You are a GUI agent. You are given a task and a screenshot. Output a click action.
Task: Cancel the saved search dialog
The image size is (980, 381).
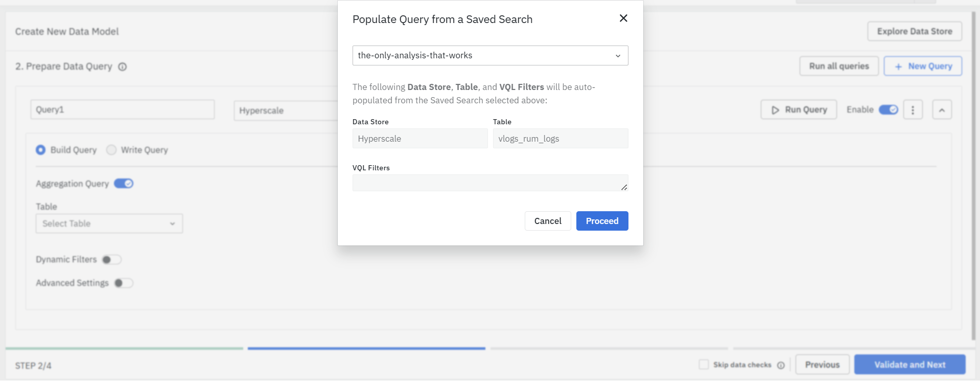click(547, 221)
